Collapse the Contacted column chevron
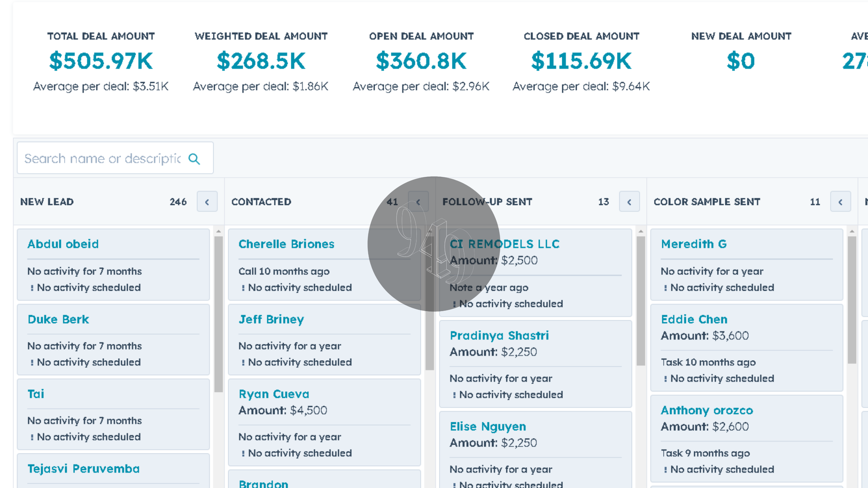Screen dimensions: 868x488 click(418, 202)
